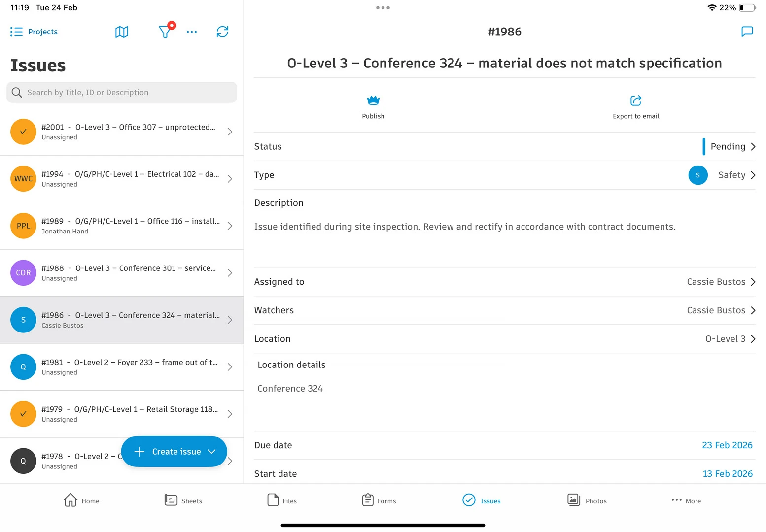Edit Location details Conference 324
The width and height of the screenshot is (766, 532).
tap(290, 389)
